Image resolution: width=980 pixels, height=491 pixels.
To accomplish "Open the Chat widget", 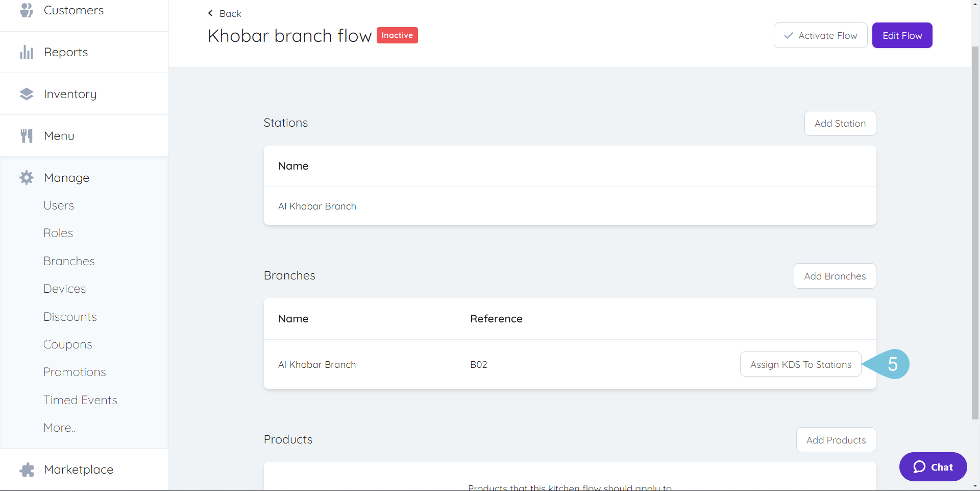I will click(933, 467).
